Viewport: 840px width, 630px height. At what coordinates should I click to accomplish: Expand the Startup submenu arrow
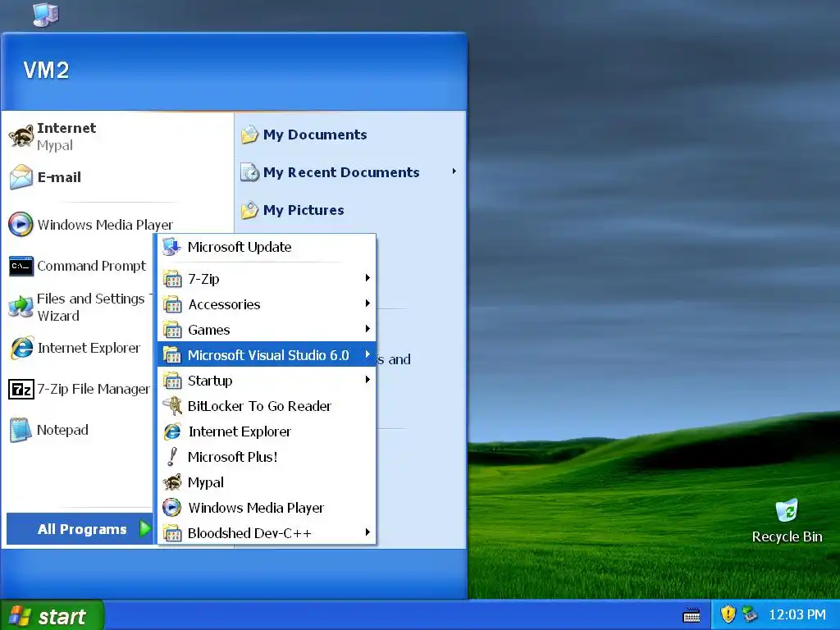367,379
